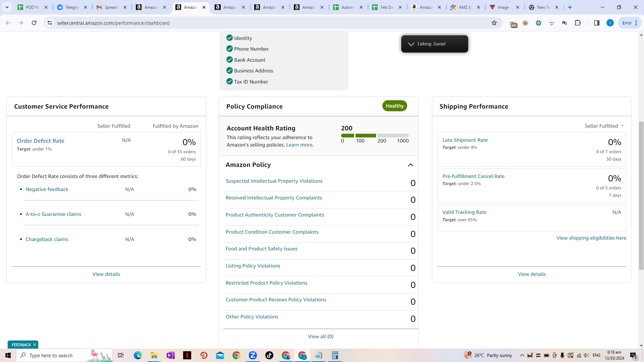Click the blue round extension icon

tap(539, 23)
